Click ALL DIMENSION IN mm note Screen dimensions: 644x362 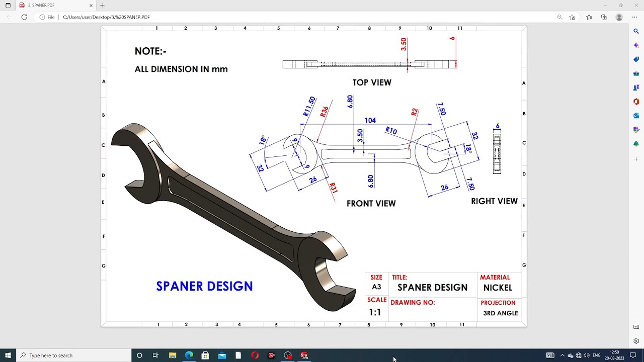click(181, 69)
